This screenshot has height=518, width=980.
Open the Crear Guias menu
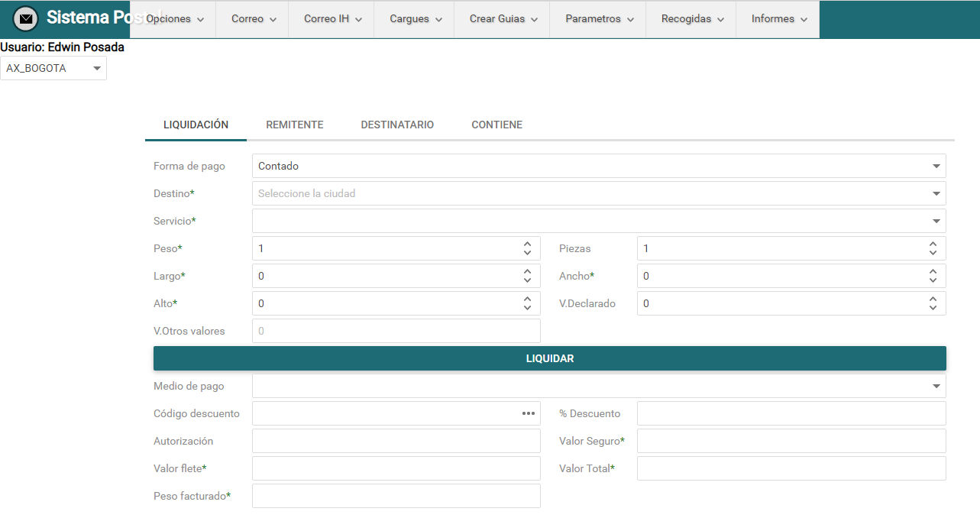[503, 19]
